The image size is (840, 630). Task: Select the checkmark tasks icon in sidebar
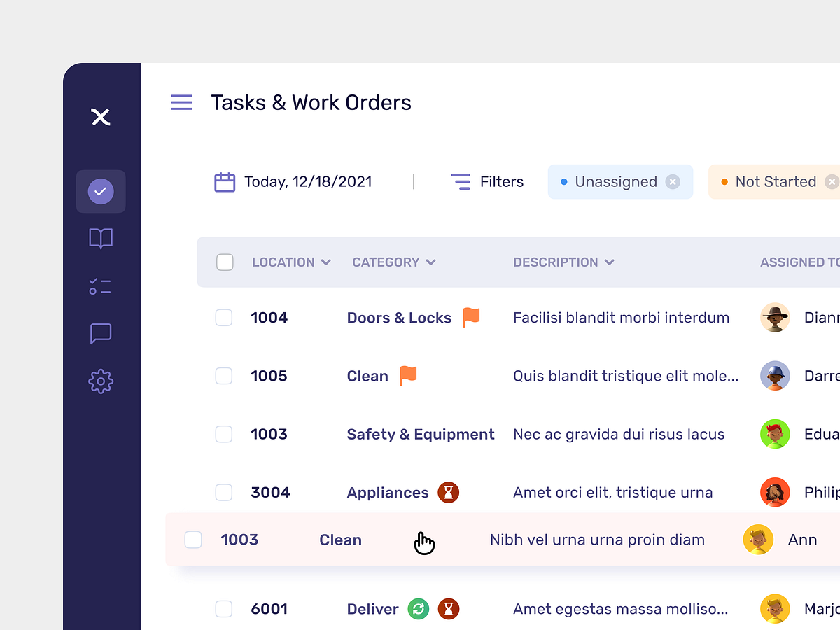pos(101,190)
